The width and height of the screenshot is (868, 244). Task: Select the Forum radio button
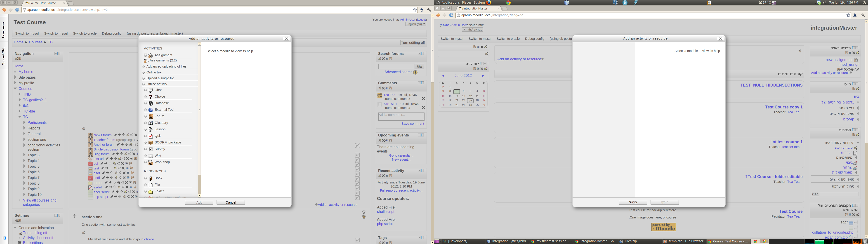(146, 117)
